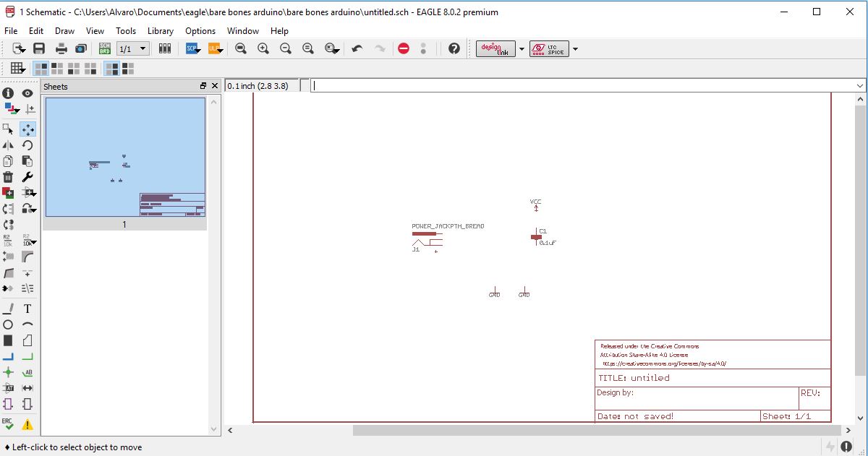Click the Show (eye) tool
The image size is (868, 456).
point(27,93)
